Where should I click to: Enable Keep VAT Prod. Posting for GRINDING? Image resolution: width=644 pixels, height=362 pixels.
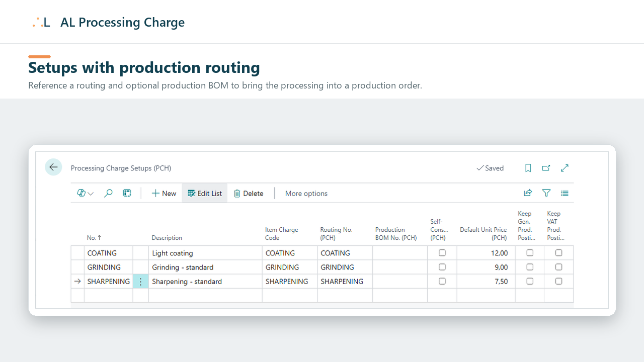tap(559, 267)
